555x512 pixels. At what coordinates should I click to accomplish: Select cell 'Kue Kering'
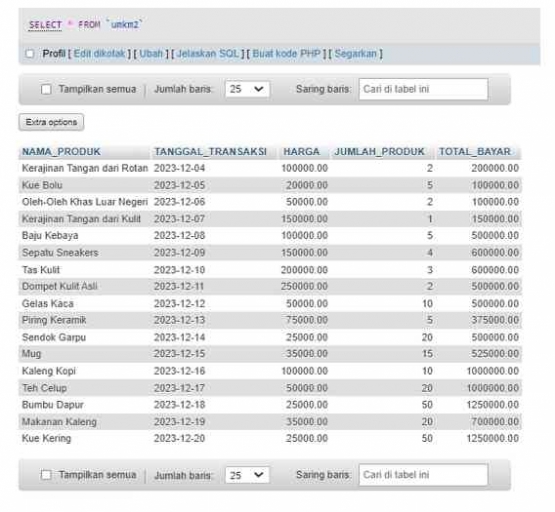(46, 438)
